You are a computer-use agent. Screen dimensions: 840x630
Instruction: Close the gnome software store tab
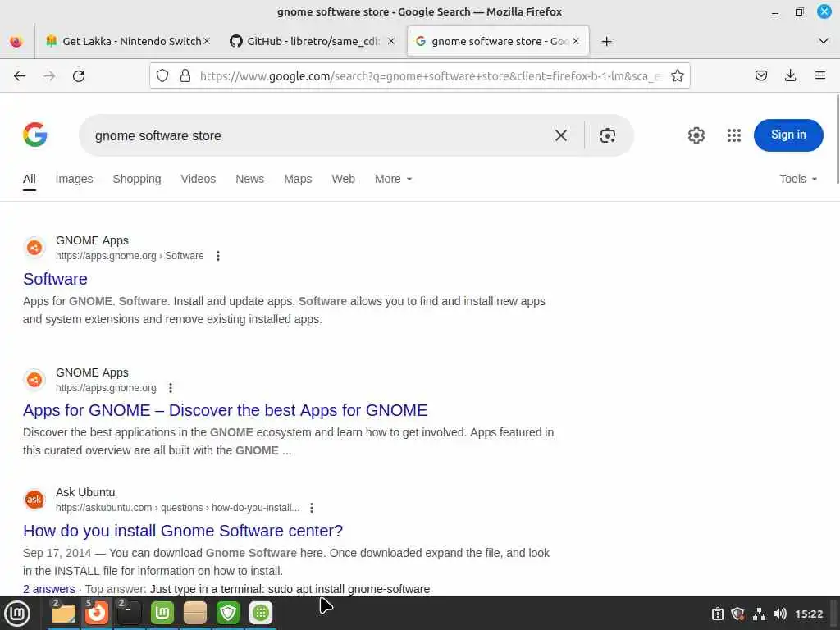click(576, 41)
